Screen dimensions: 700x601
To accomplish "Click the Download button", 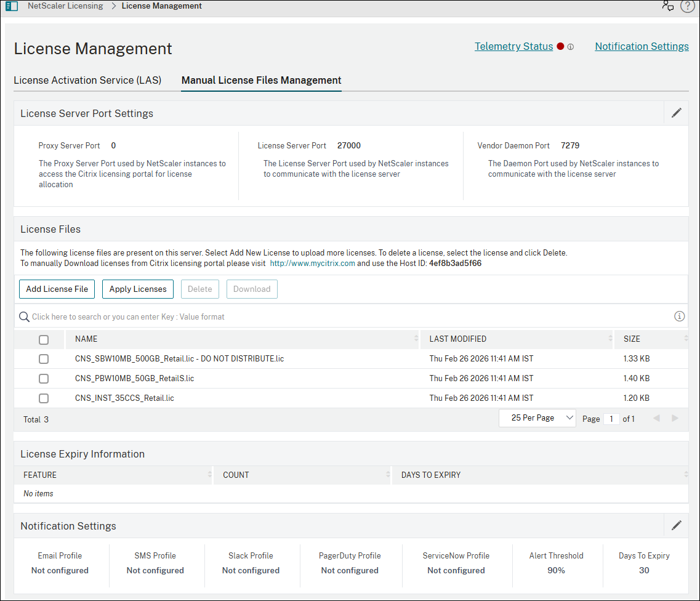I will point(252,289).
